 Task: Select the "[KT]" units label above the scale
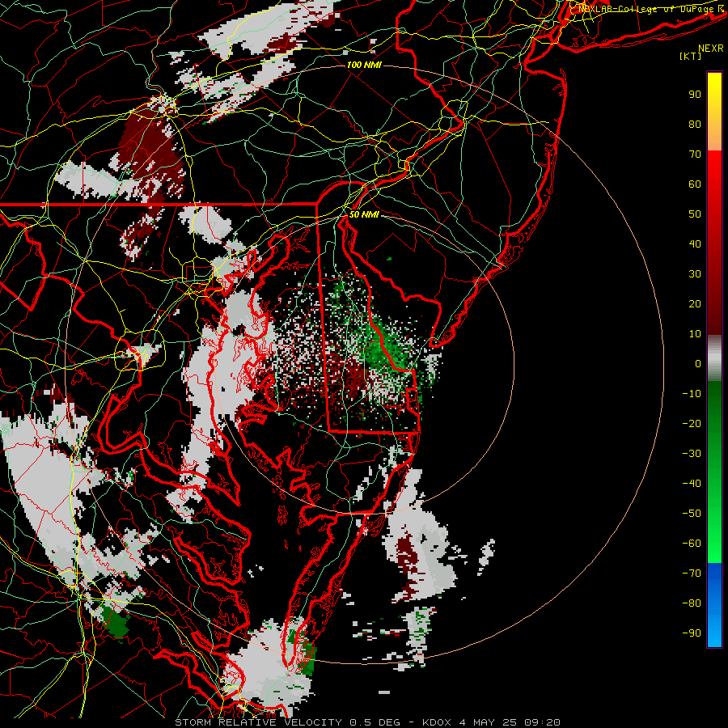[691, 56]
